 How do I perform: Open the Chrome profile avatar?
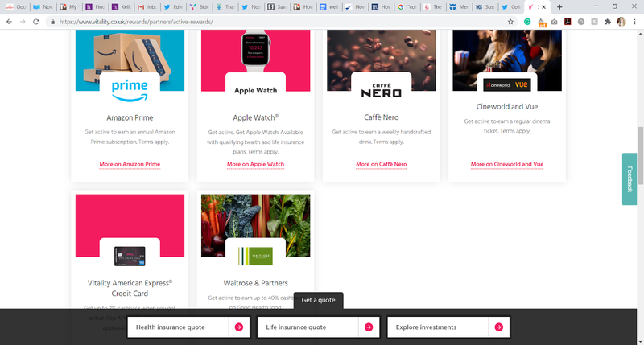click(621, 22)
